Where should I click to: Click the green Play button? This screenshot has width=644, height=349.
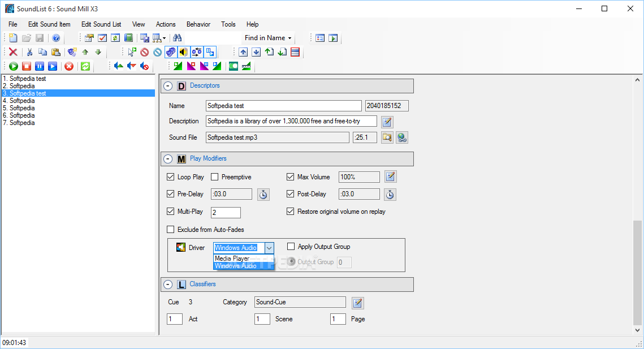pos(14,66)
